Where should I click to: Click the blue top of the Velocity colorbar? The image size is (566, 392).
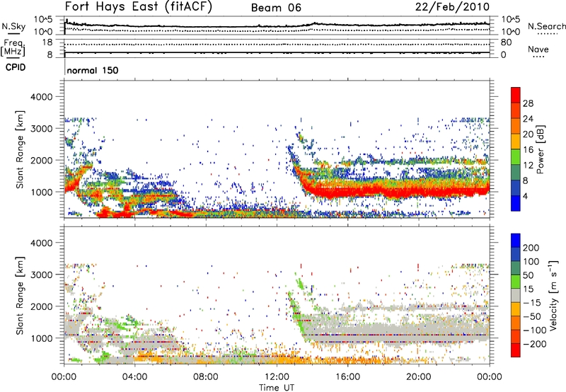(516, 241)
